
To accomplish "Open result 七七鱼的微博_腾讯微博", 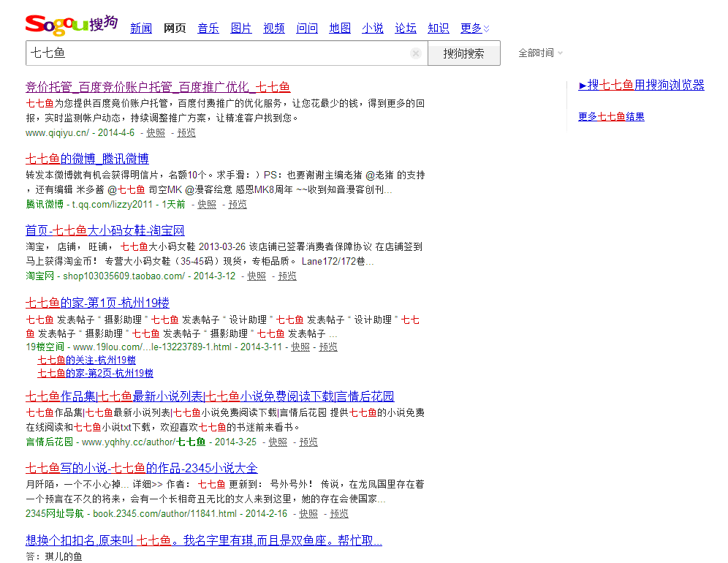I will pyautogui.click(x=87, y=159).
